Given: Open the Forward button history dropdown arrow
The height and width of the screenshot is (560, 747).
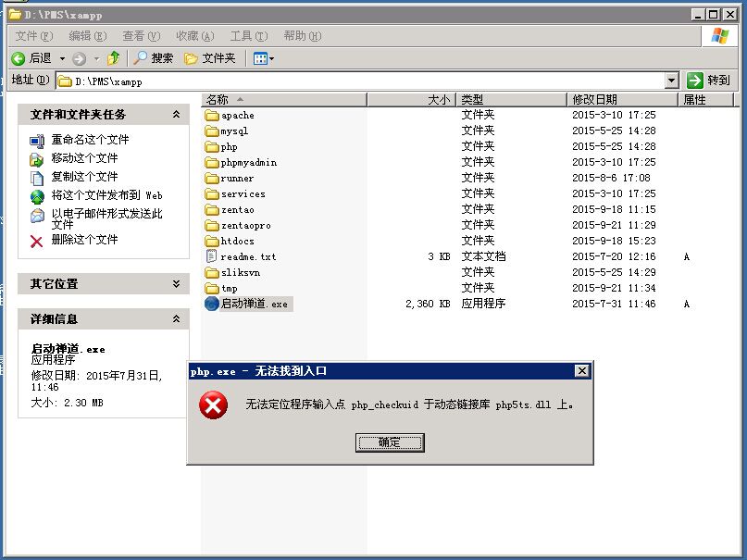Looking at the screenshot, I should (x=96, y=58).
